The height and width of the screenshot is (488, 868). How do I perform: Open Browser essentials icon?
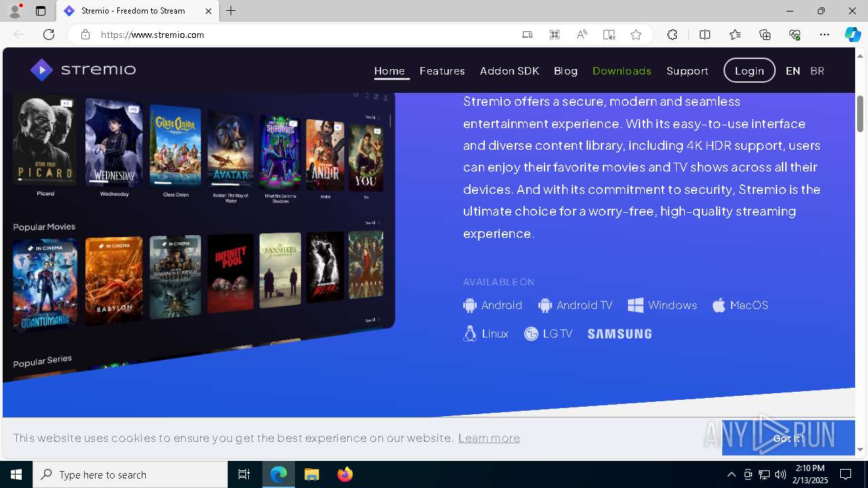pyautogui.click(x=795, y=35)
